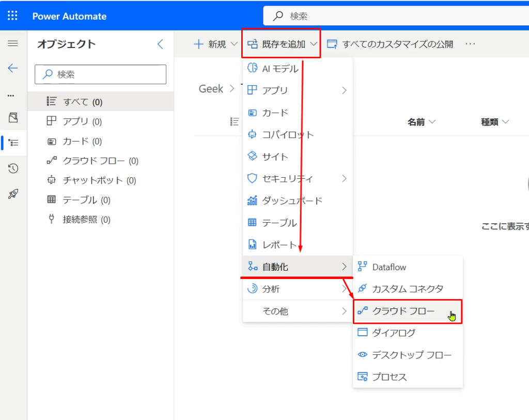Viewport: 529px width, 420px height.
Task: Open the アプリ submenu
Action: click(298, 90)
